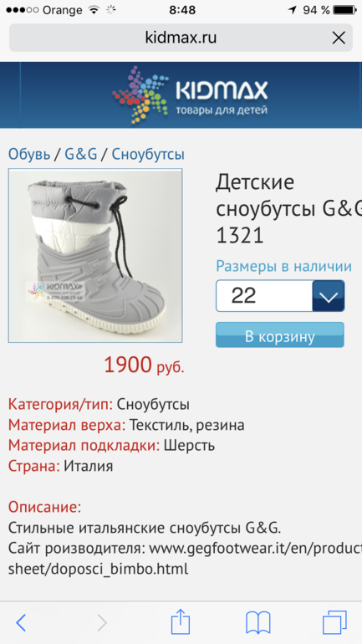
Task: Open the Сноубутсы breadcrumb link
Action: tap(148, 155)
